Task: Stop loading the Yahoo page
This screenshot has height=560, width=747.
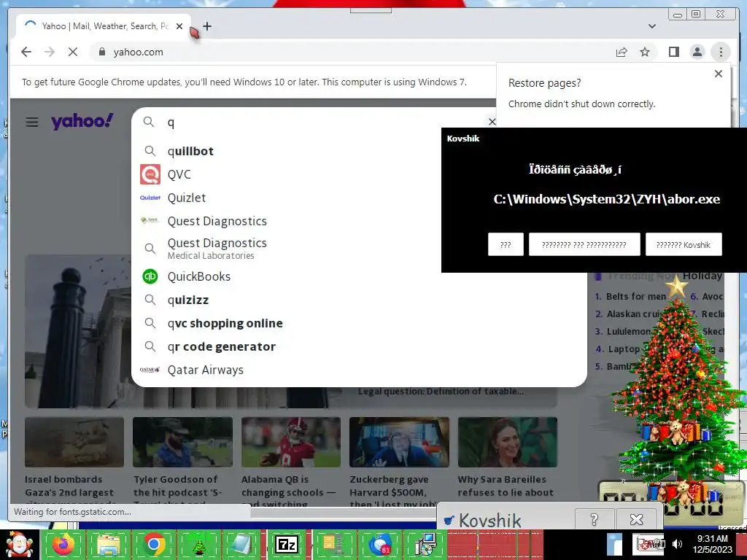Action: click(x=72, y=52)
